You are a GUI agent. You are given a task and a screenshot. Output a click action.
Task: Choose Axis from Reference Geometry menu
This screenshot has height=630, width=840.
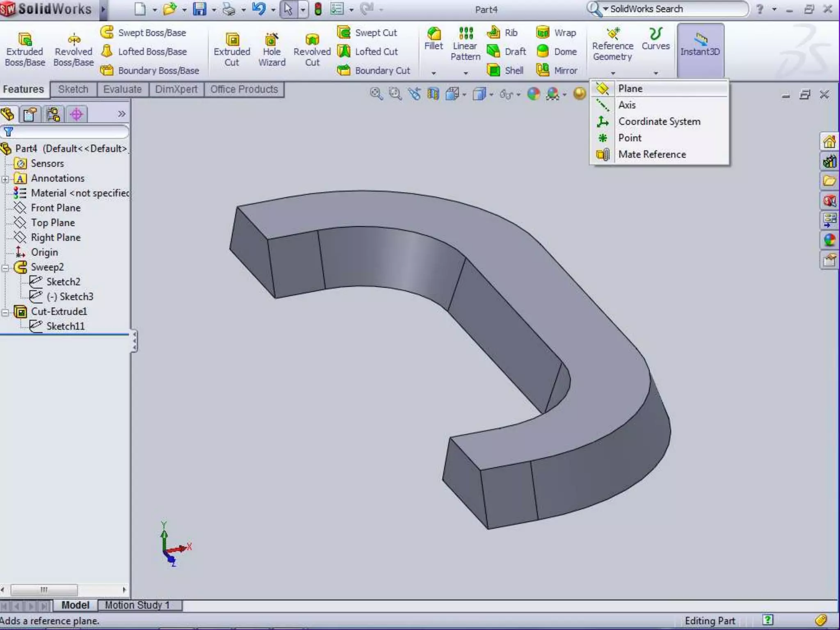627,105
